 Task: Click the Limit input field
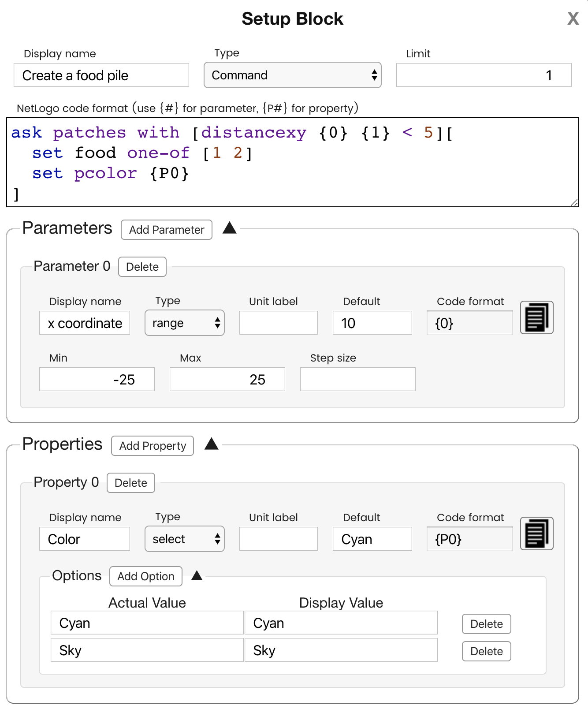coord(484,75)
